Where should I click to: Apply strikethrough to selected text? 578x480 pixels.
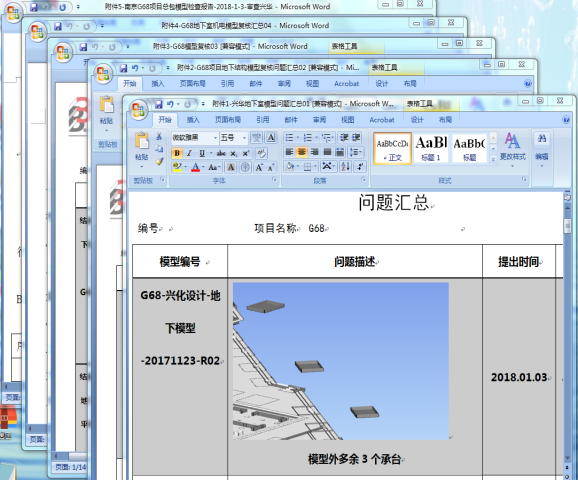pyautogui.click(x=221, y=153)
